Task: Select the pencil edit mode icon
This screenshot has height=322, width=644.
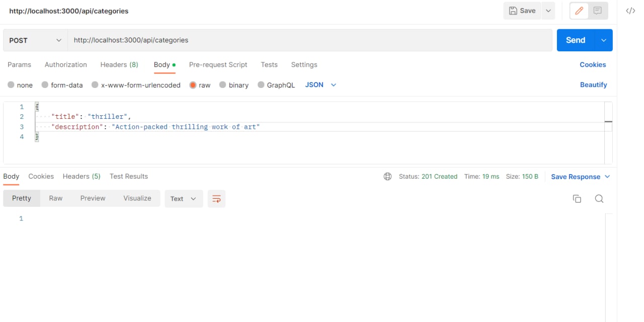Action: (579, 11)
